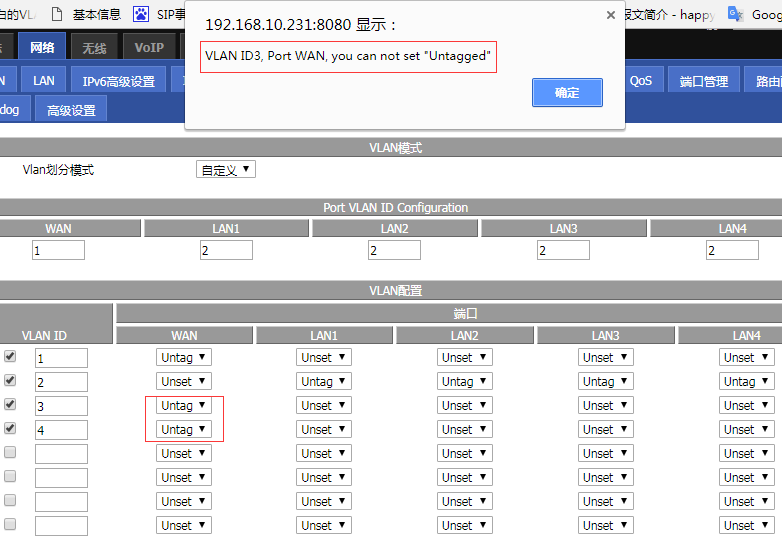Open VLAN ID 3 WAN tag dropdown
This screenshot has height=540, width=782.
(x=184, y=405)
